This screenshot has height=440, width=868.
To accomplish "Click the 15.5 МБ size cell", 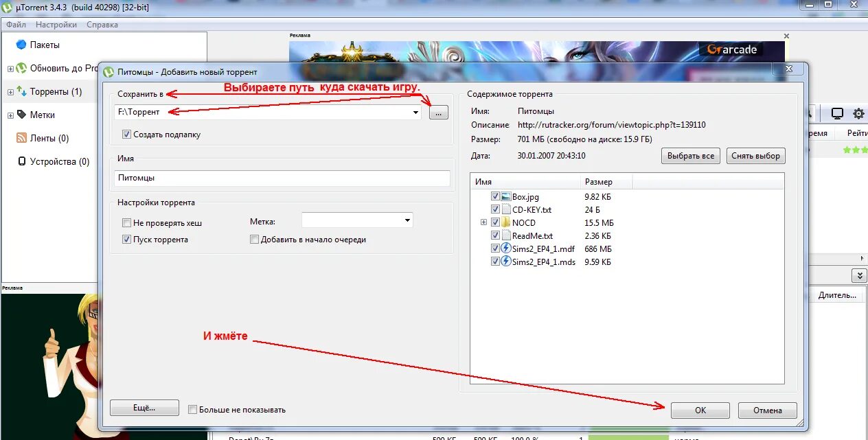I will click(599, 222).
